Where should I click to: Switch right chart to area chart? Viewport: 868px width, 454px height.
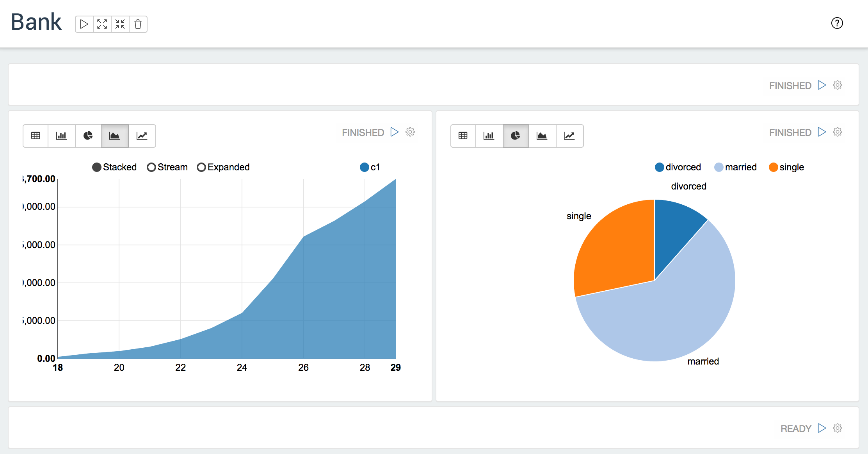coord(542,136)
